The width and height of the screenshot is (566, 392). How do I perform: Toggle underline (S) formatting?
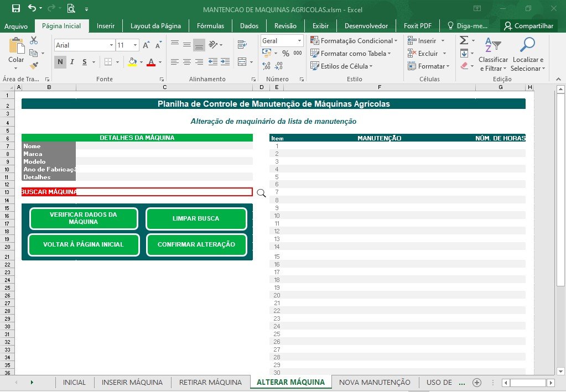(85, 62)
